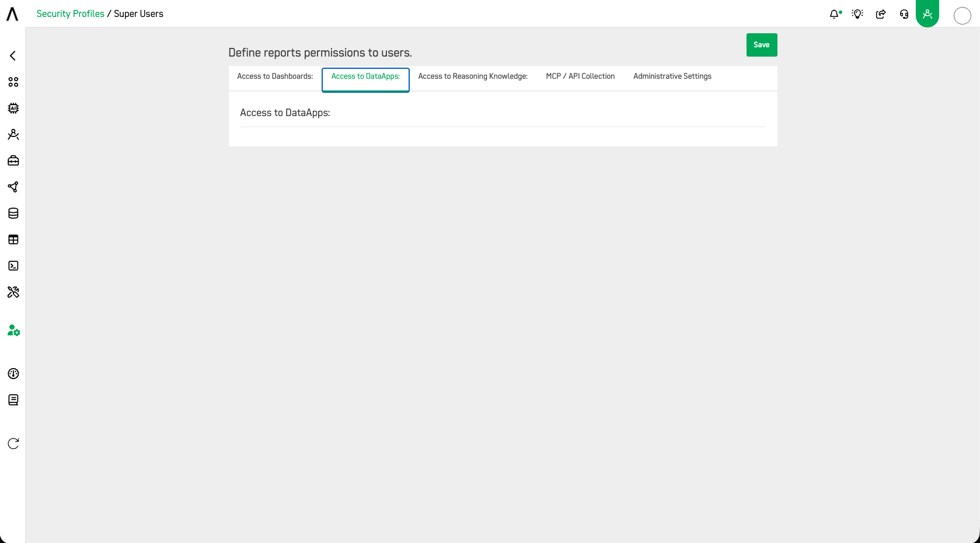Click 'Define reports permissions to users.' heading
This screenshot has width=980, height=543.
[x=320, y=53]
